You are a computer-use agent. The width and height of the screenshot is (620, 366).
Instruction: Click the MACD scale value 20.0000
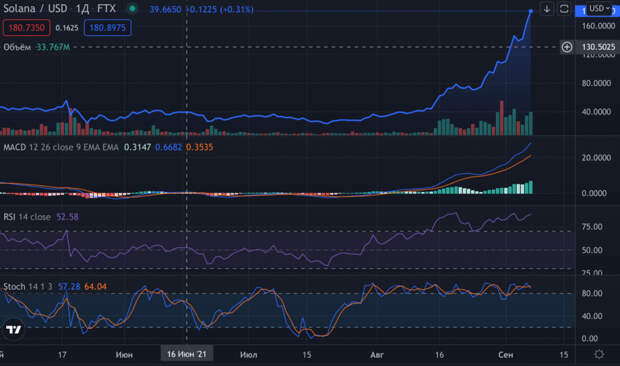tap(596, 158)
